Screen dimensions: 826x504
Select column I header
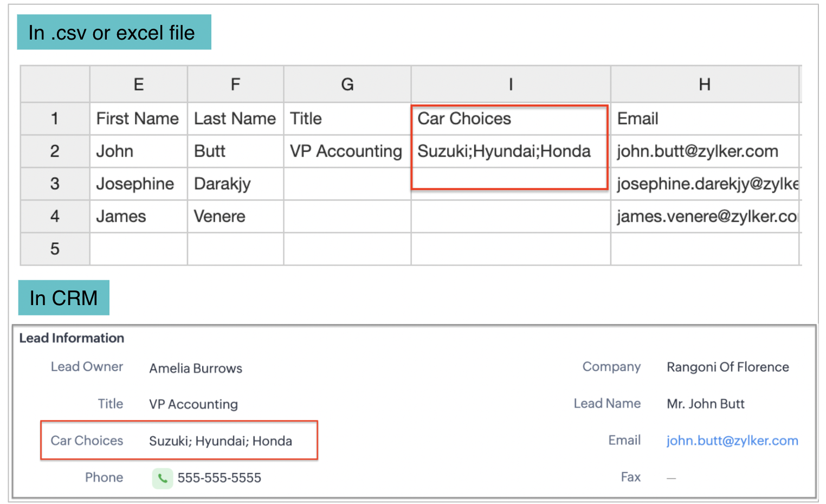click(x=511, y=85)
